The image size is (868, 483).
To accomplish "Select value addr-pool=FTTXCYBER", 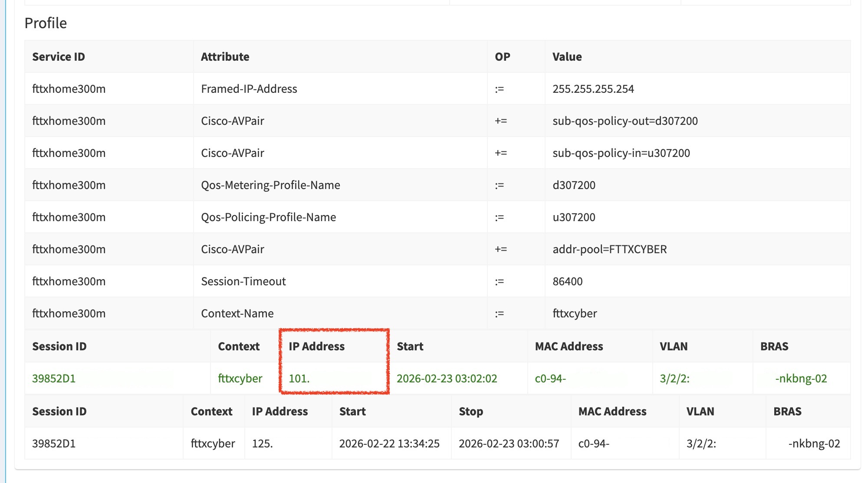I will click(609, 249).
